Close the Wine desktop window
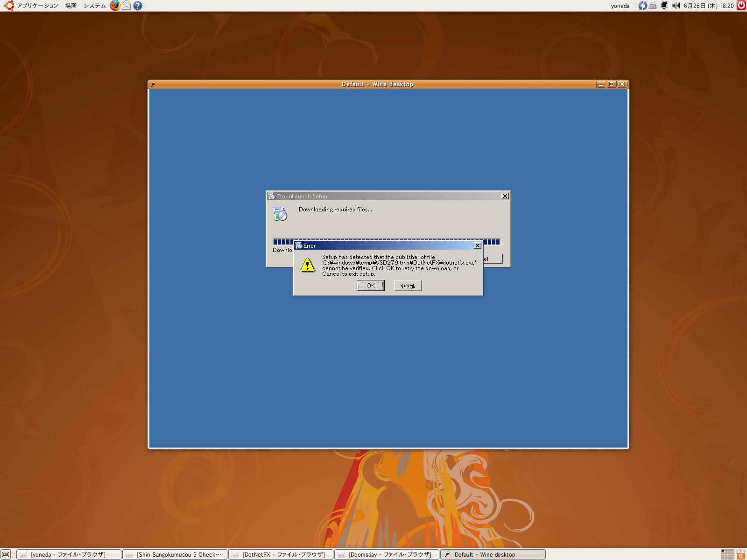 [622, 84]
